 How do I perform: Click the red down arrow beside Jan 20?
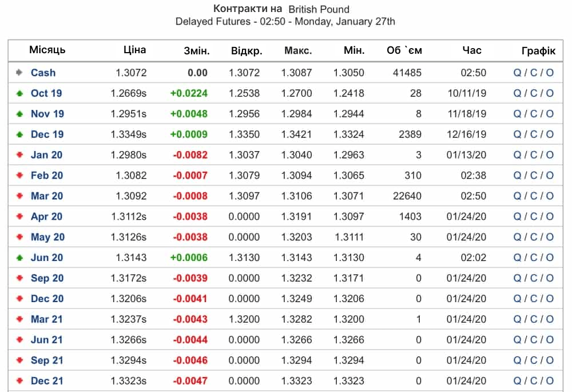point(19,155)
